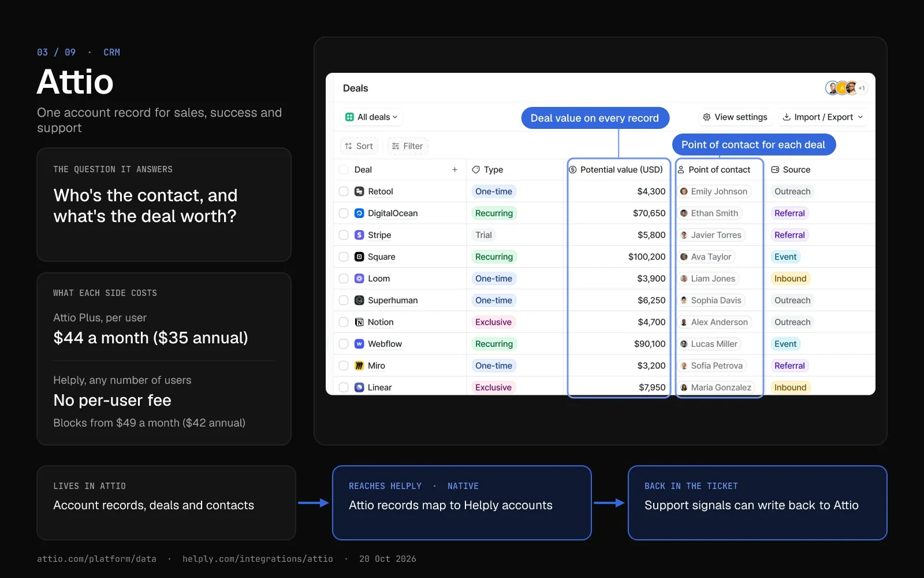The width and height of the screenshot is (924, 578).
Task: Click the Deal column header
Action: (x=363, y=169)
